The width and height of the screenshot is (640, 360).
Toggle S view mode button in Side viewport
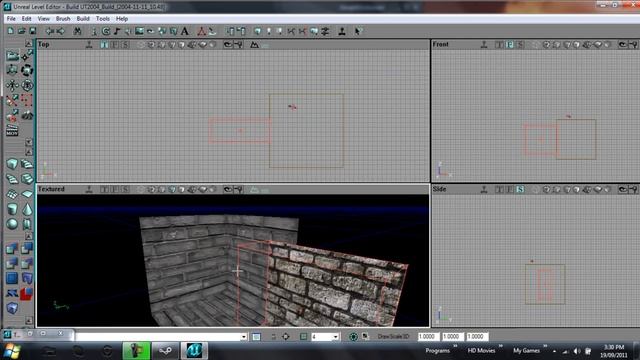point(520,189)
